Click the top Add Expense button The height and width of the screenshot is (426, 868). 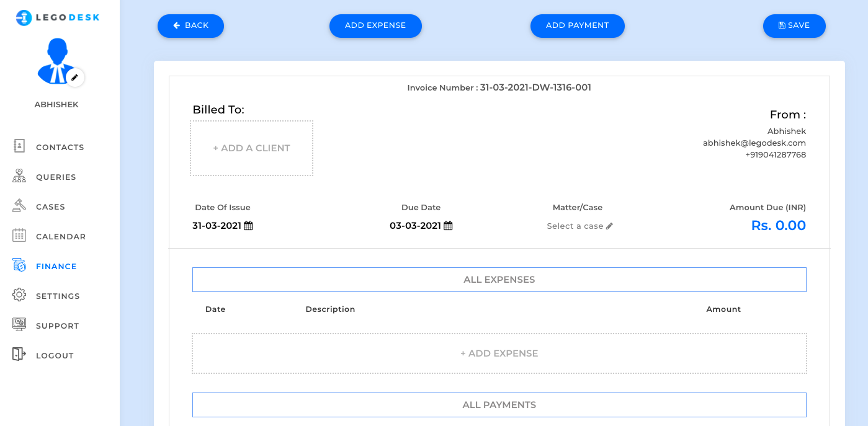coord(375,26)
